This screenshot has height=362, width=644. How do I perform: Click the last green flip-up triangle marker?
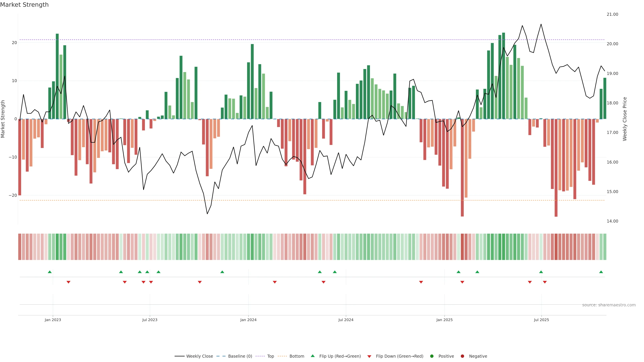(x=601, y=272)
